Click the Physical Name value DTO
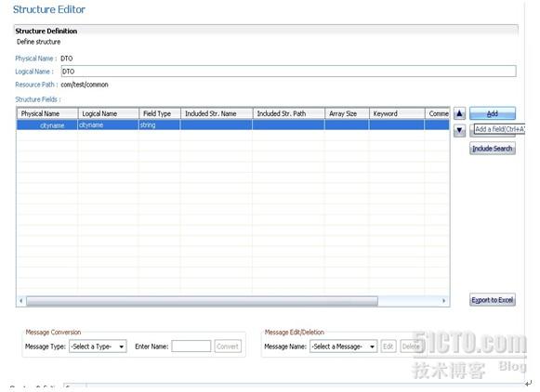Viewport: 540px width, 392px height. pyautogui.click(x=67, y=59)
